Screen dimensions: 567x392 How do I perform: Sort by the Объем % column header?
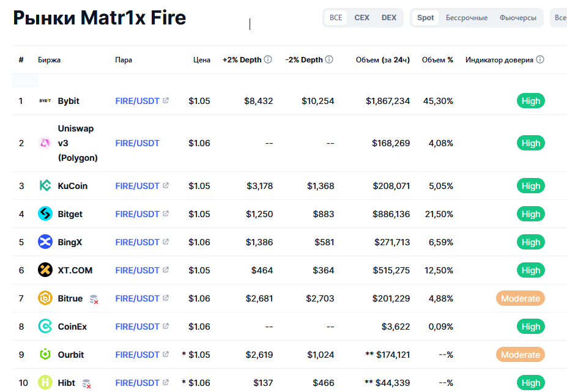coord(437,60)
